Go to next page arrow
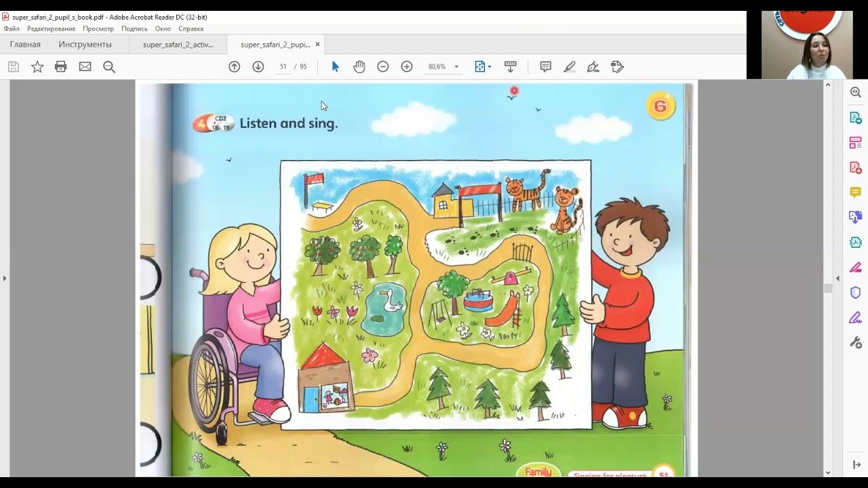Image resolution: width=868 pixels, height=488 pixels. (258, 66)
